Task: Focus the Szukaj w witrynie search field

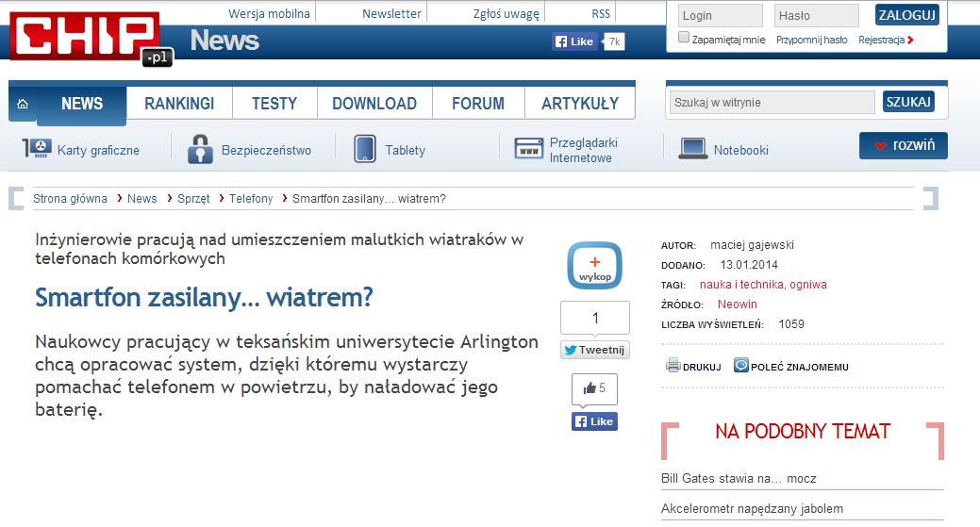Action: tap(772, 103)
